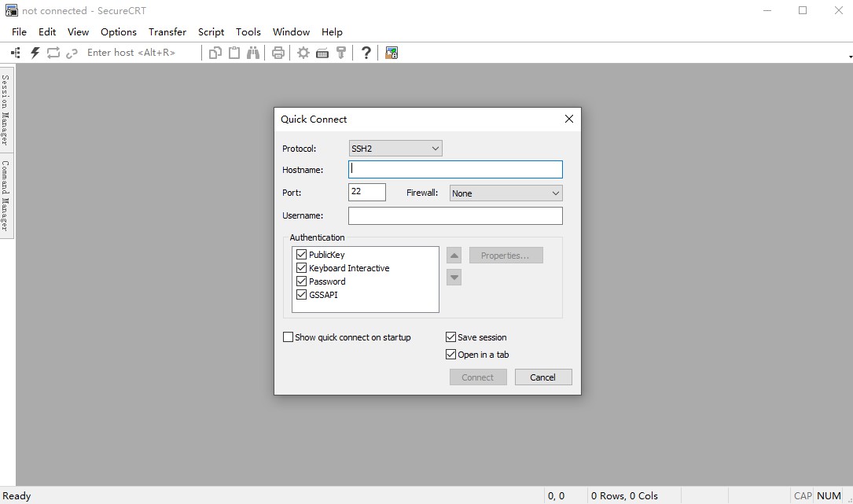Click the Print toolbar icon
This screenshot has width=853, height=504.
coord(278,53)
